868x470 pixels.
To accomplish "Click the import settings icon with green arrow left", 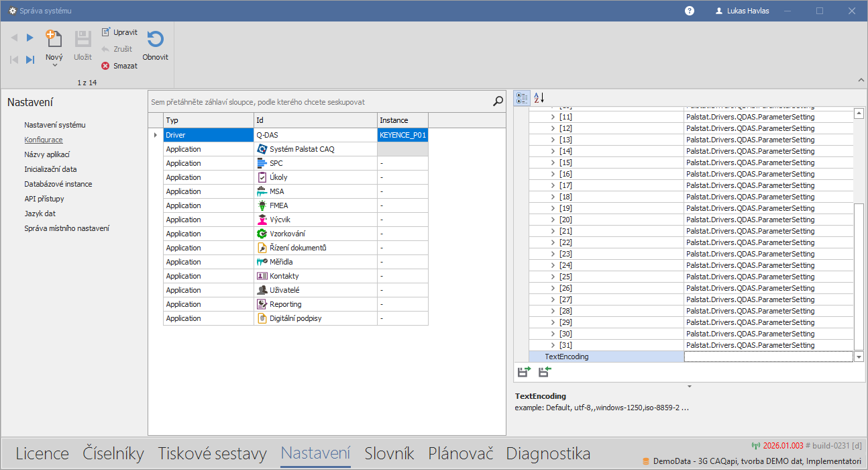I will point(544,371).
